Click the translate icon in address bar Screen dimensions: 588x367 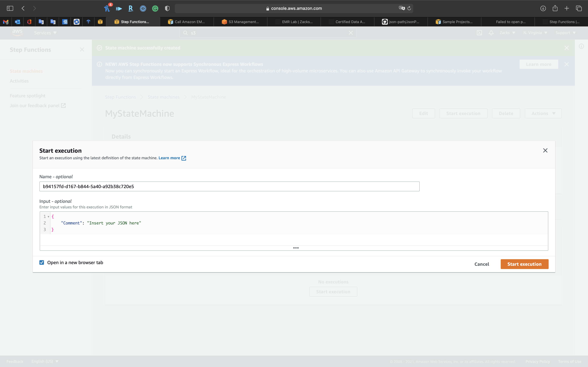(402, 8)
